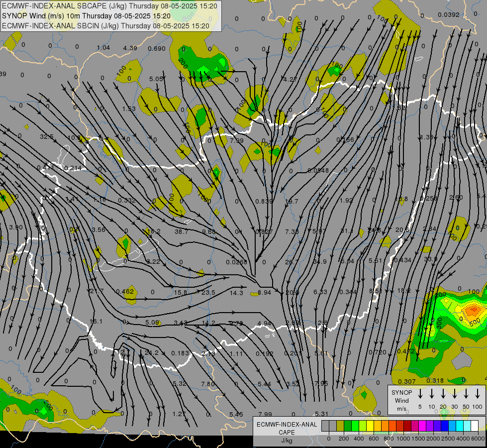This screenshot has height=448, width=487.
Task: Select the olive CAPE legend swatch
Action: coord(340,426)
